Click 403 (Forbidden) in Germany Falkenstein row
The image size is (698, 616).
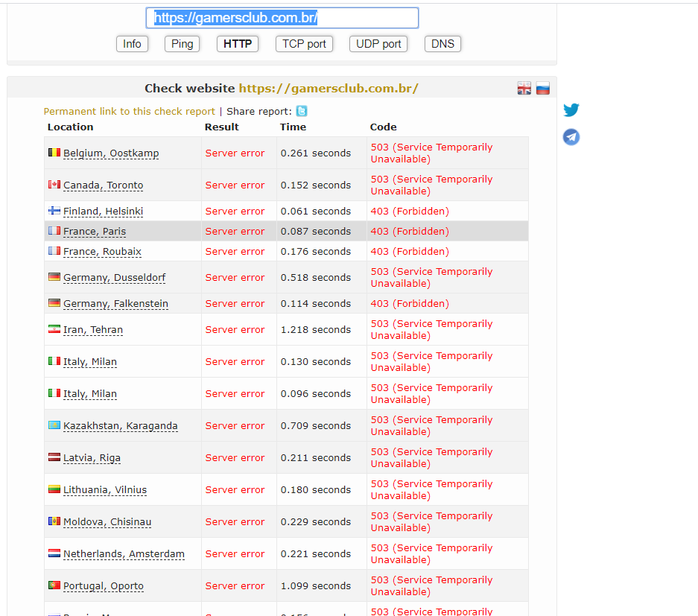(x=410, y=304)
